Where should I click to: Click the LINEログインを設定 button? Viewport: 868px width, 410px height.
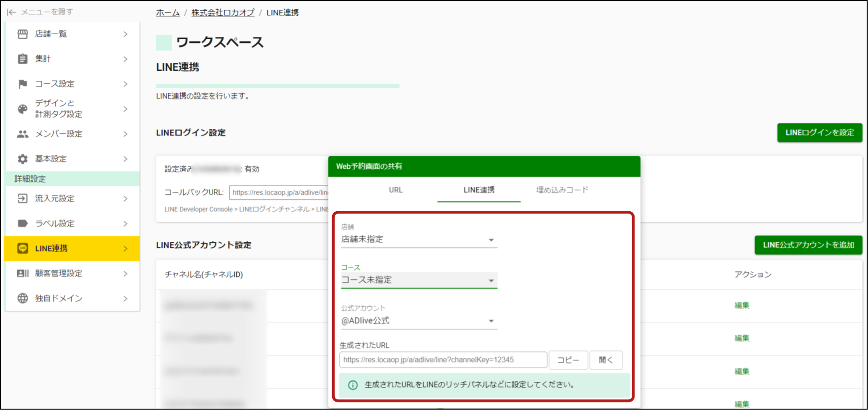click(x=819, y=133)
